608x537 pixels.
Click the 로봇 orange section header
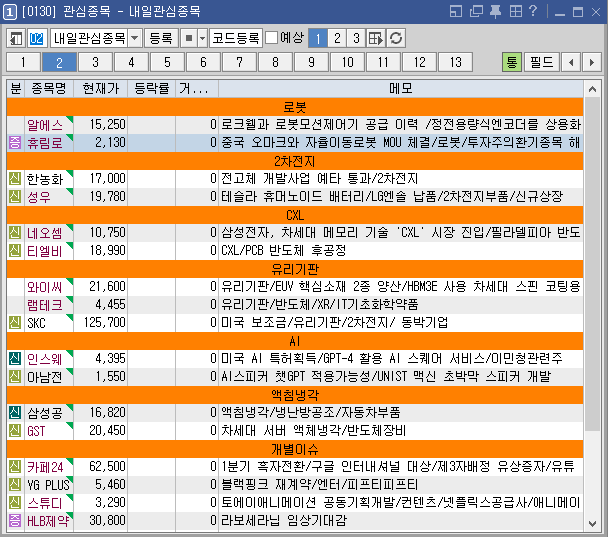click(295, 107)
